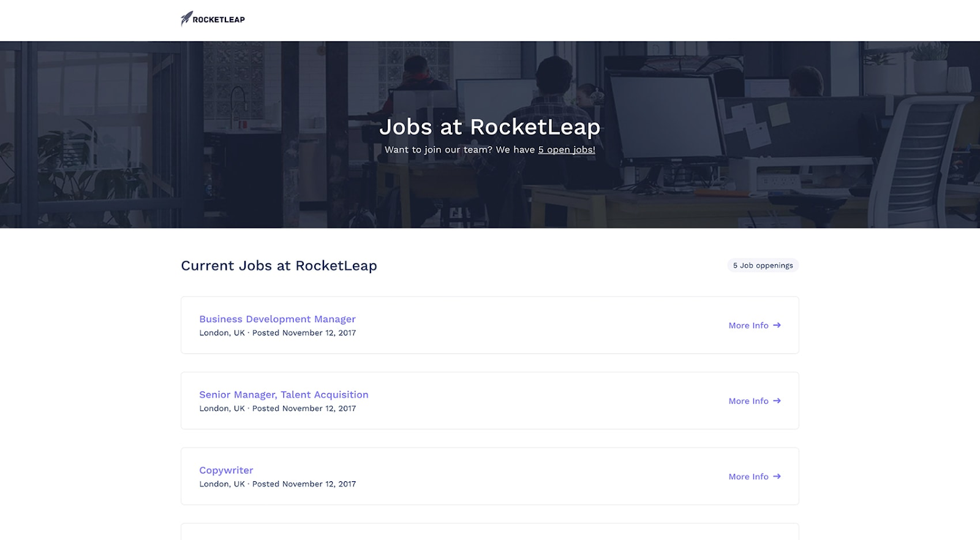Click arrow icon in Senior Manager Talent Acquisition row
The image size is (980, 540).
[x=777, y=401]
